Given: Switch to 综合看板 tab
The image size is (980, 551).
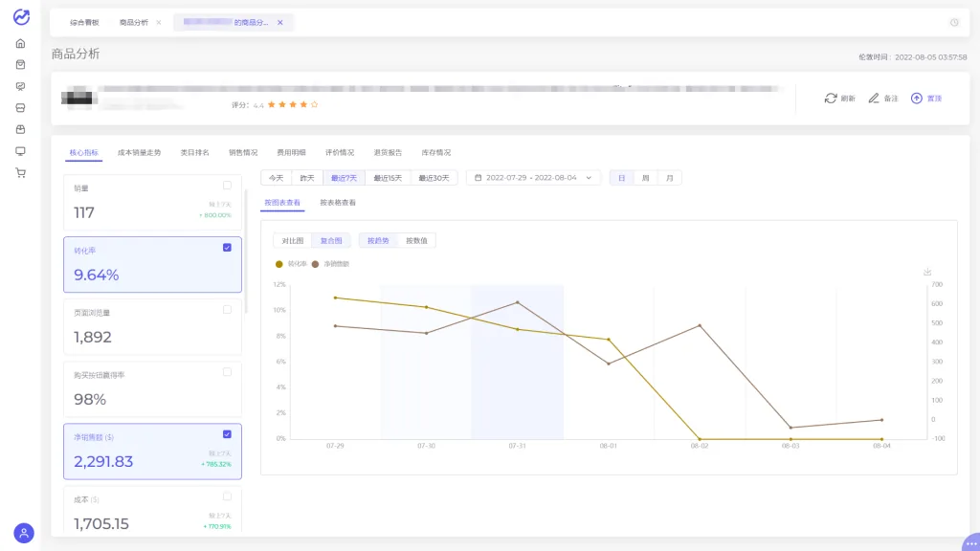Looking at the screenshot, I should click(x=84, y=23).
